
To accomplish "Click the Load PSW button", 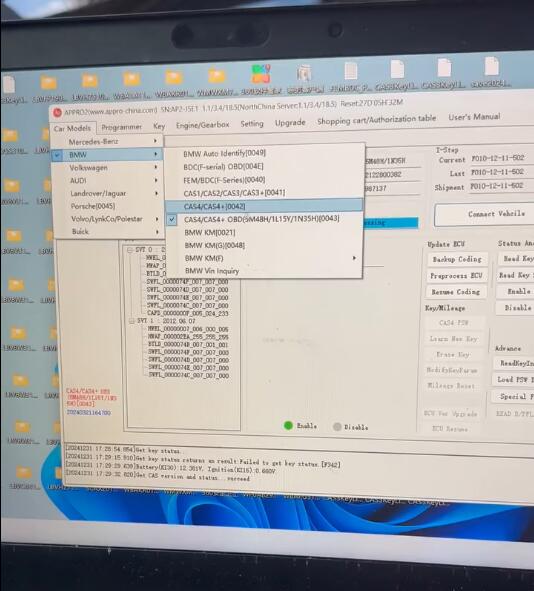I will tap(513, 379).
